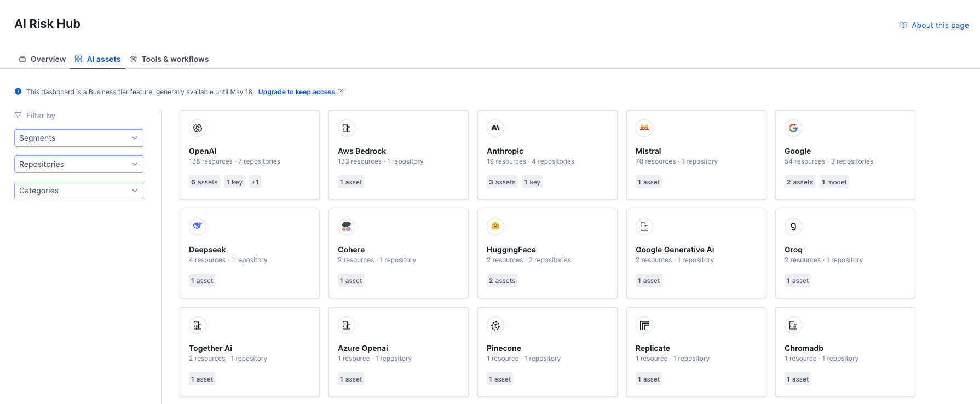Screen dimensions: 980x404
Task: Open the Aws Bedrock card title
Action: (362, 151)
